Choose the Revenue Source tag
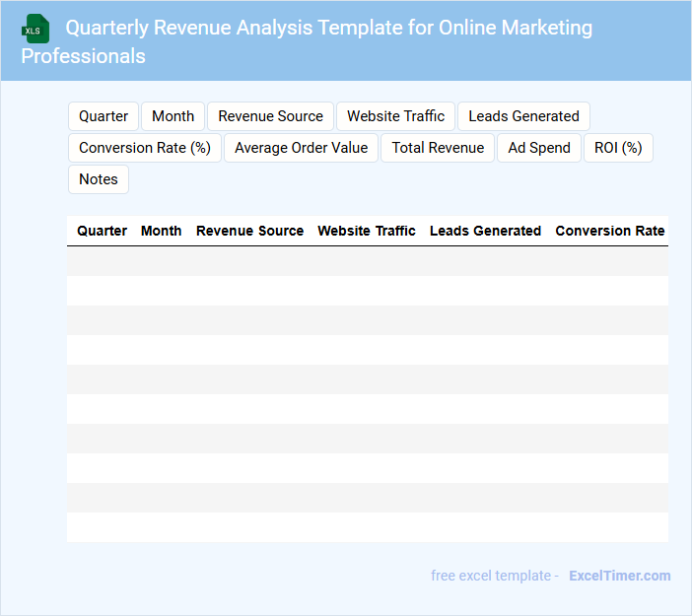This screenshot has height=616, width=692. click(x=270, y=116)
